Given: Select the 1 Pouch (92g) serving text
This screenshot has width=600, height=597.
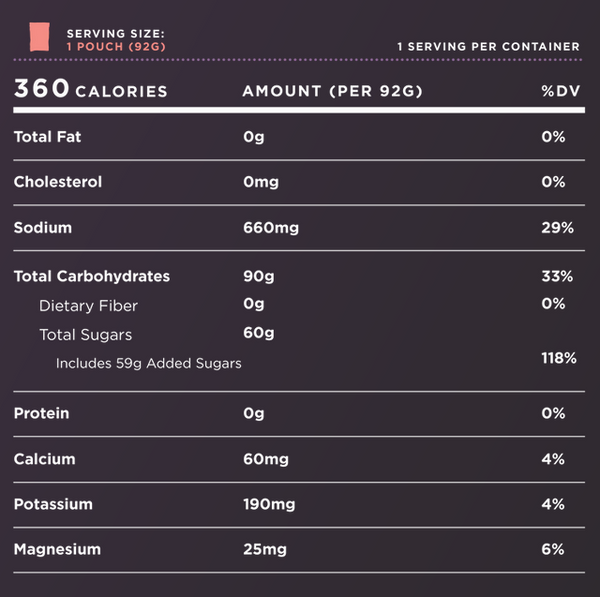Looking at the screenshot, I should [116, 47].
